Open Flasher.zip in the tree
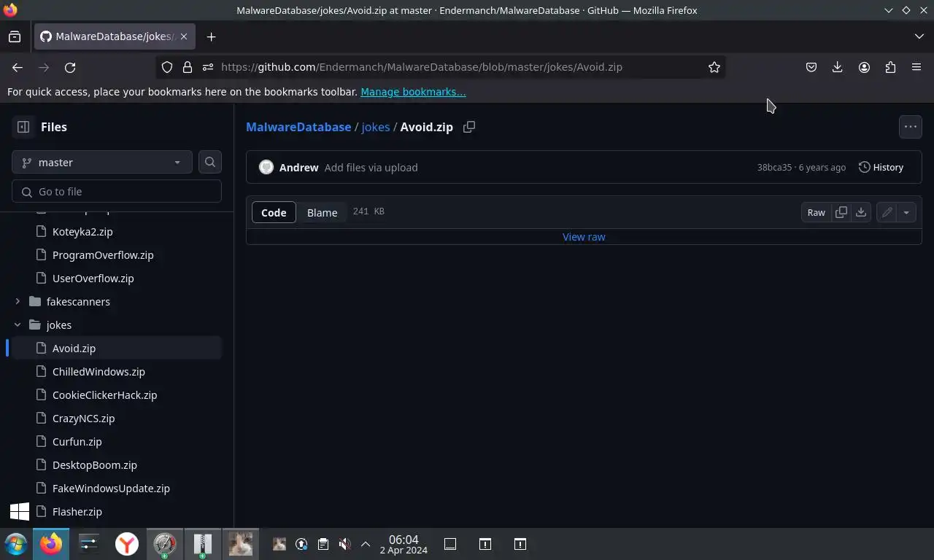Screen dimensions: 934x560 77,511
